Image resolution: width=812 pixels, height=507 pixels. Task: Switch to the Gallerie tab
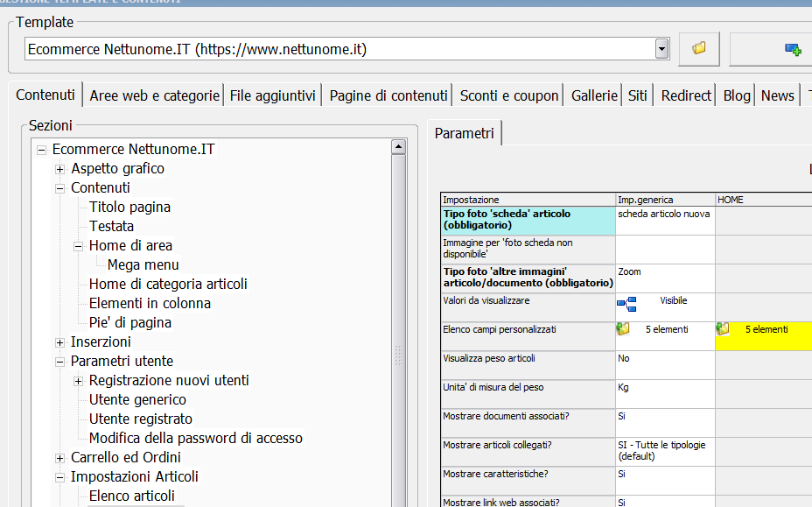(594, 96)
